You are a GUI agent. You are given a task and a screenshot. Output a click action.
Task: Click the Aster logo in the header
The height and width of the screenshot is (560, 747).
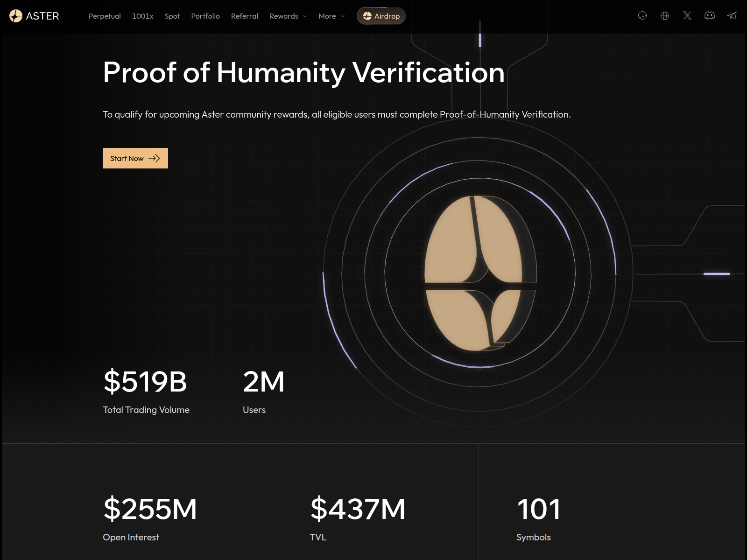[34, 16]
